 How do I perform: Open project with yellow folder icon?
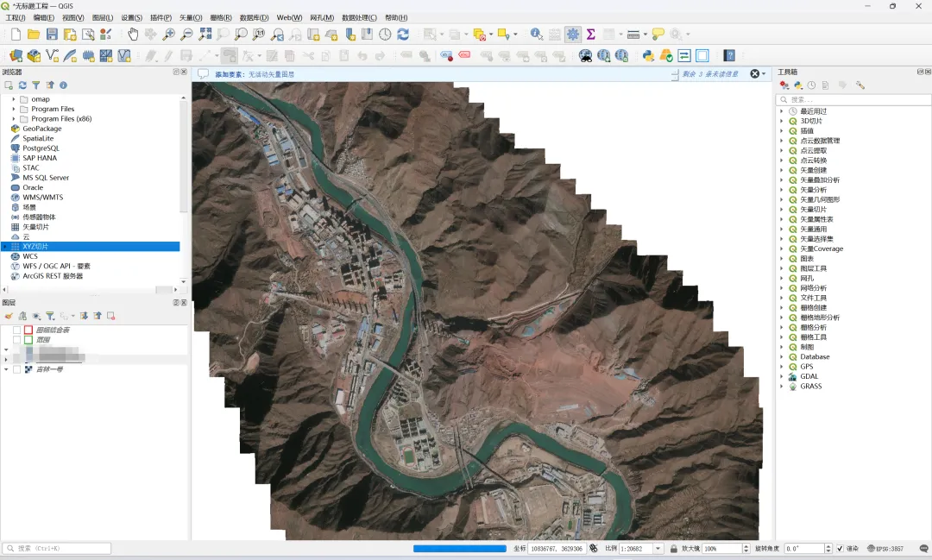click(x=34, y=35)
